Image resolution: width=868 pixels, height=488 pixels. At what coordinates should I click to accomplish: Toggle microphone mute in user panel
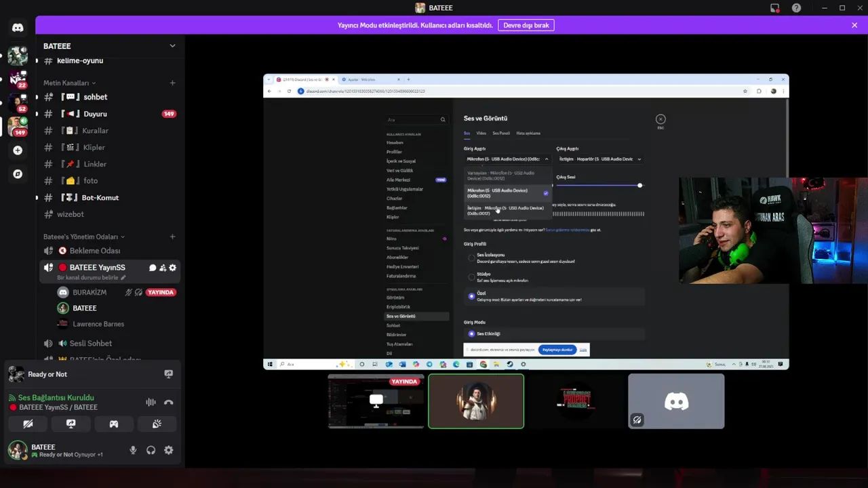[133, 450]
